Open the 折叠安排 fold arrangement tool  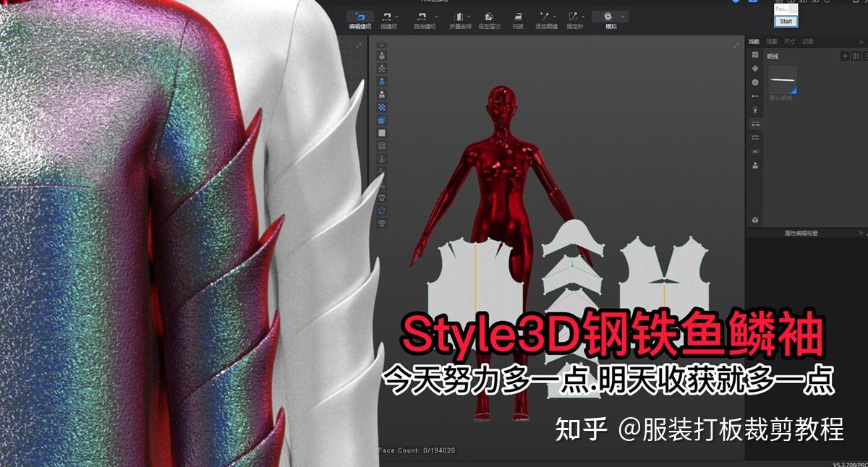pos(459,16)
